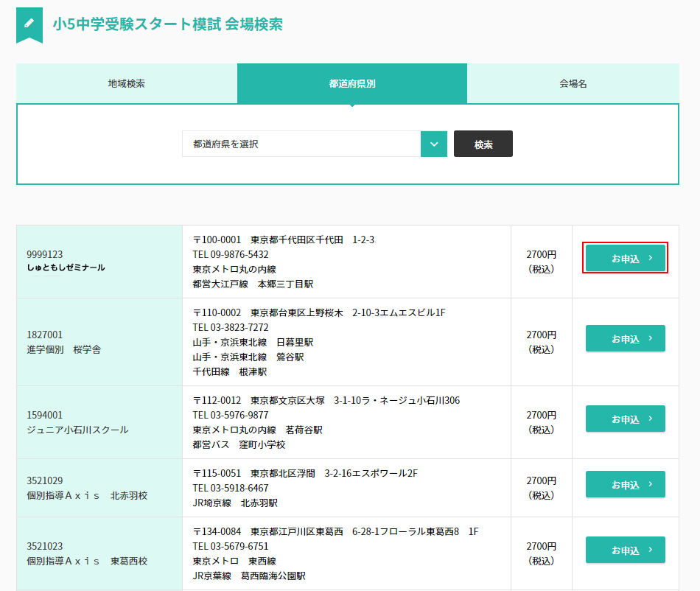Click the 進学個別 桜学舎 venue name cell
Screen dimensions: 700x591
tap(64, 349)
